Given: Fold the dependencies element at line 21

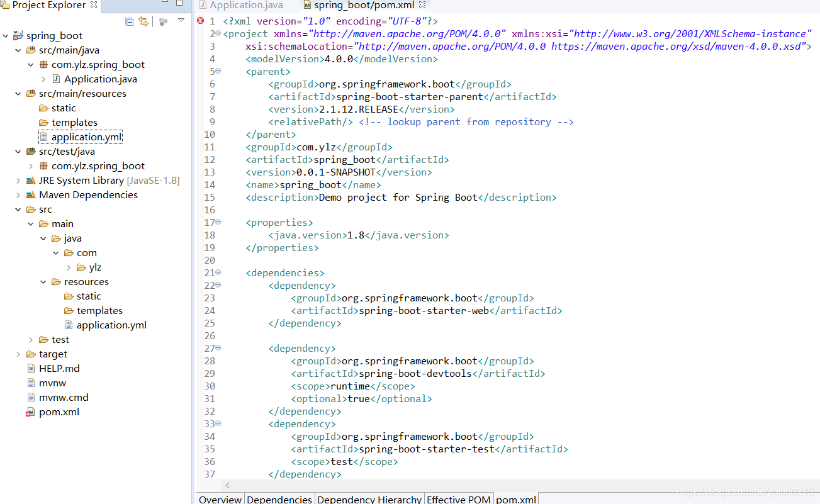Looking at the screenshot, I should (218, 272).
